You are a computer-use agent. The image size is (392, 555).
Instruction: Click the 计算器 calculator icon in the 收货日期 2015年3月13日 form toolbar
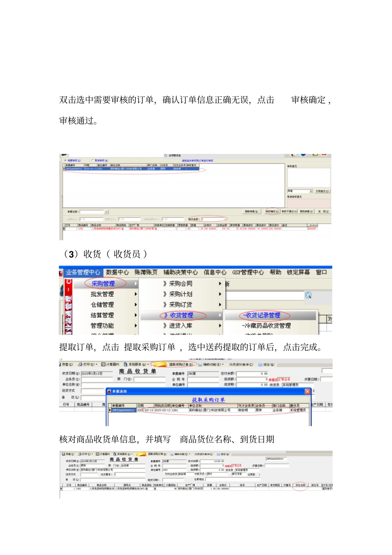(111, 364)
